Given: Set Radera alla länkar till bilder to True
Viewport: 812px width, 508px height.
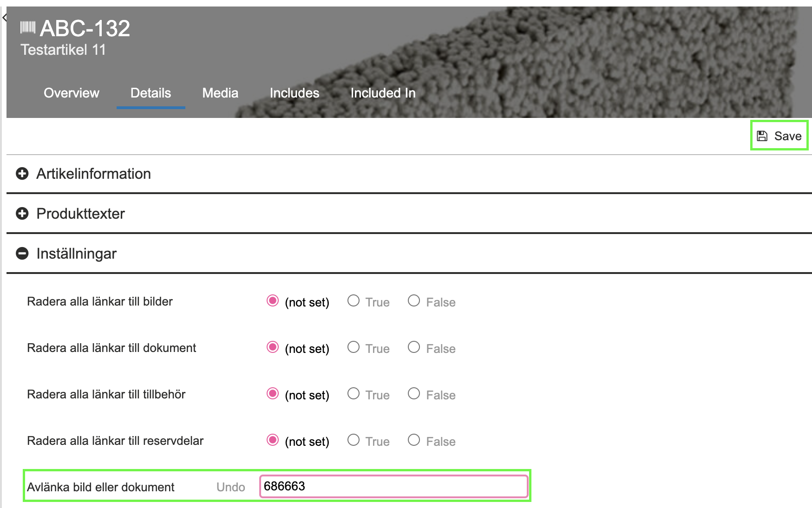Looking at the screenshot, I should pyautogui.click(x=354, y=301).
